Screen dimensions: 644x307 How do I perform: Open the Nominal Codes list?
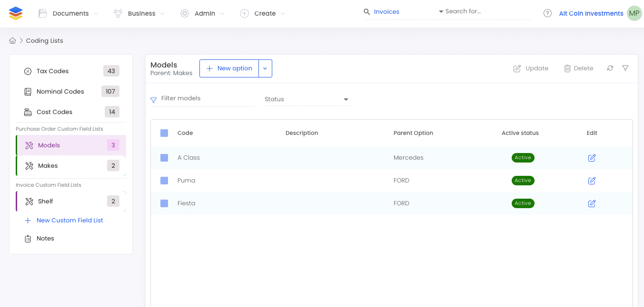pos(71,92)
